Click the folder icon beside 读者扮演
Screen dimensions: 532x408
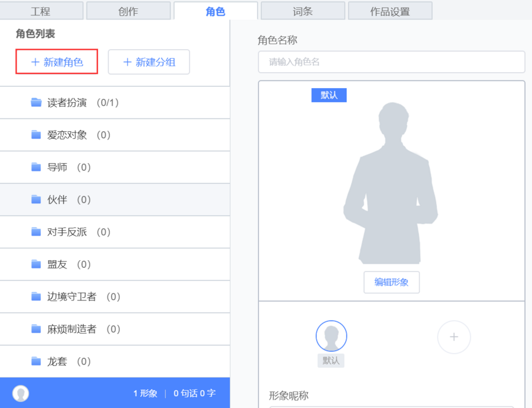click(36, 102)
